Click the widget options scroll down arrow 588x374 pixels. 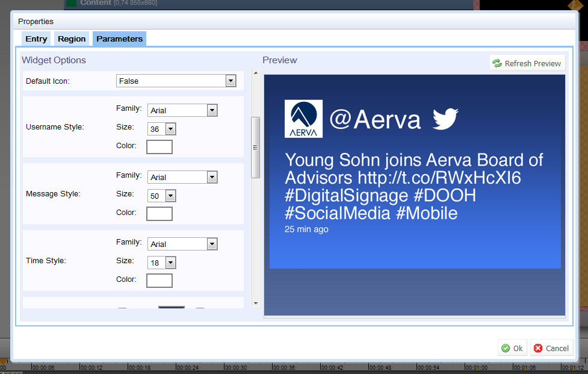point(256,303)
